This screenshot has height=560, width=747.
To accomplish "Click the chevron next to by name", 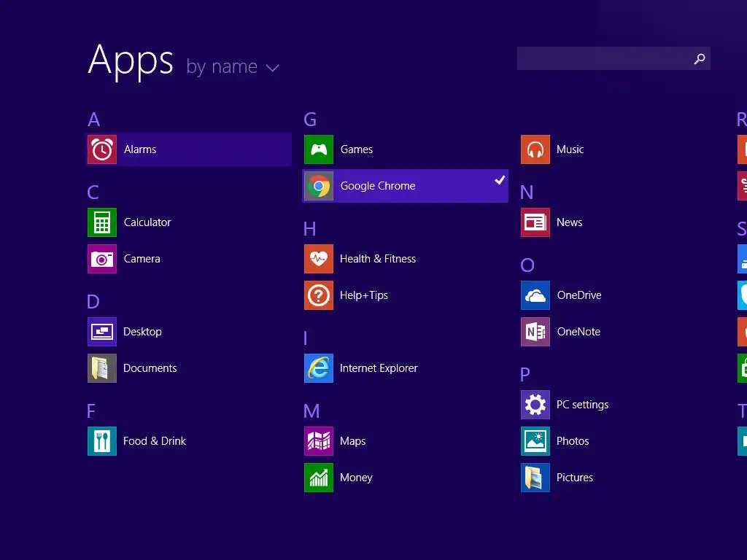I will [x=273, y=68].
